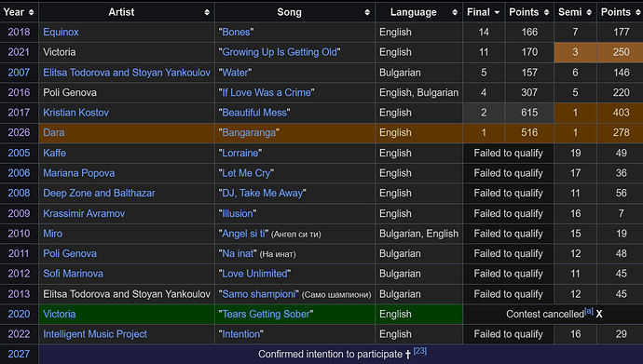Open the 2013 year link
The width and height of the screenshot is (643, 364).
coord(19,294)
